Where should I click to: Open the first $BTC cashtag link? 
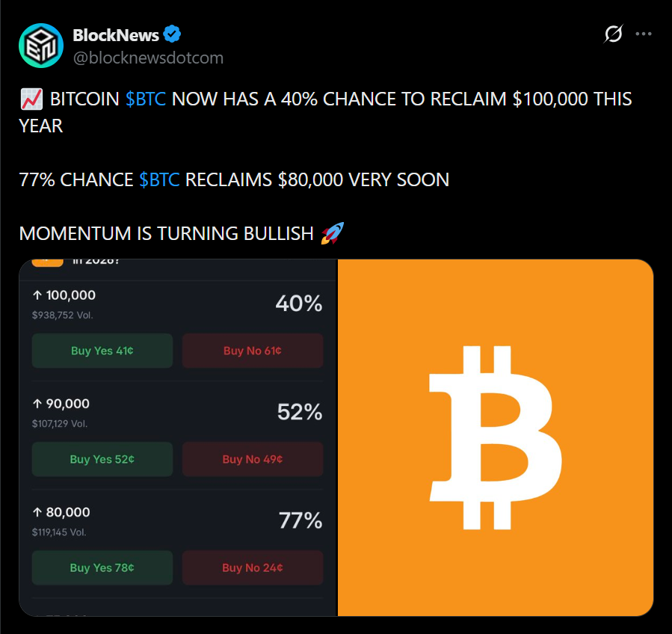(x=146, y=99)
